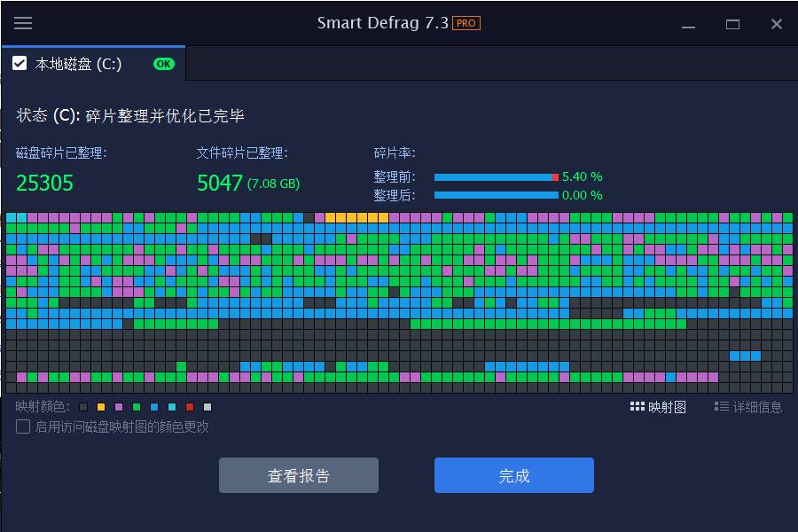The image size is (798, 532).
Task: Open the main hamburger menu
Action: (22, 24)
